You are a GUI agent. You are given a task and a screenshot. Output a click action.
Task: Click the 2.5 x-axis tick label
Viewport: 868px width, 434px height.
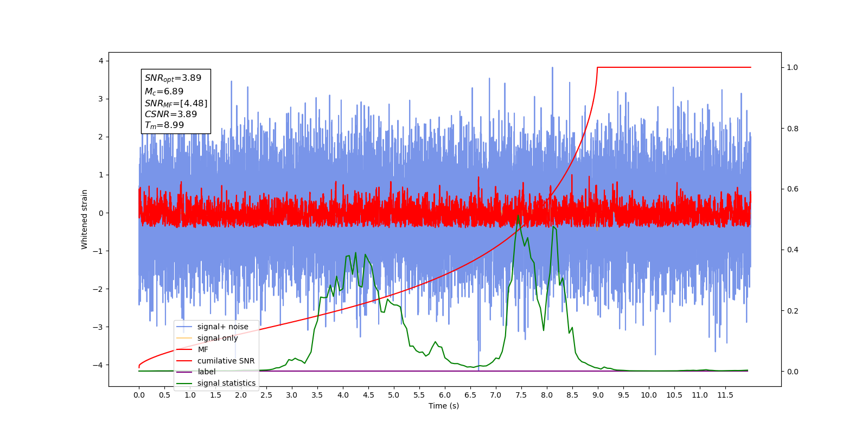click(x=266, y=395)
